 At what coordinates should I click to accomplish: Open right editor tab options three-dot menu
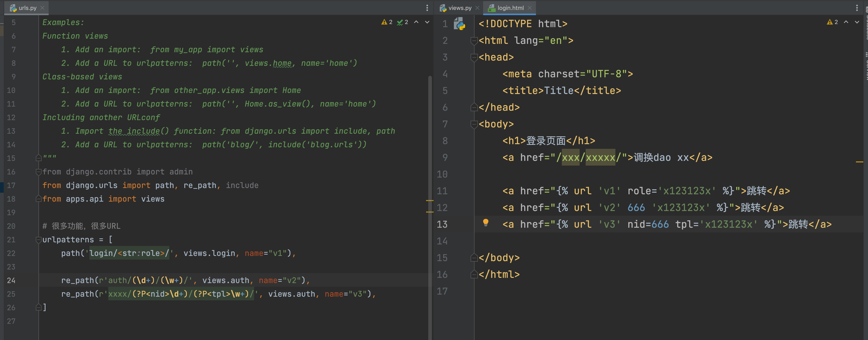[x=857, y=8]
